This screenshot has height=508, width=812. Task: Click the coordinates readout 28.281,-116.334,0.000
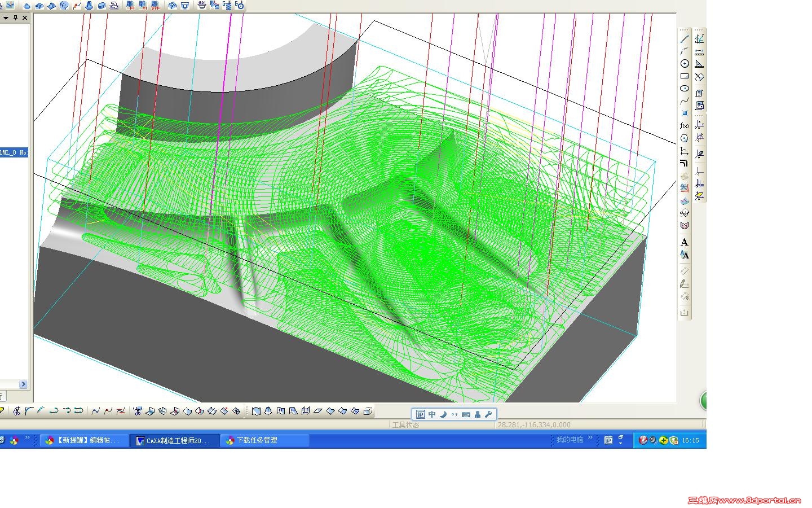coord(533,425)
